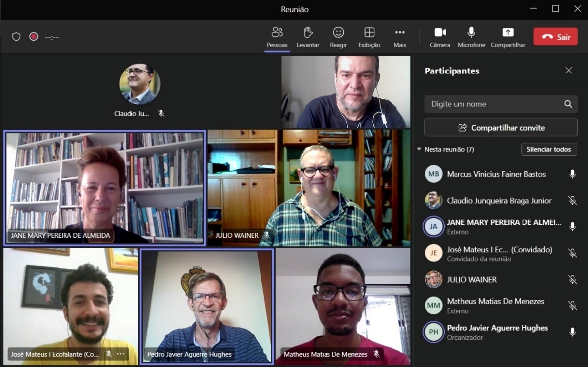
Task: Click Julio Wainer's avatar in participants list
Action: [433, 280]
